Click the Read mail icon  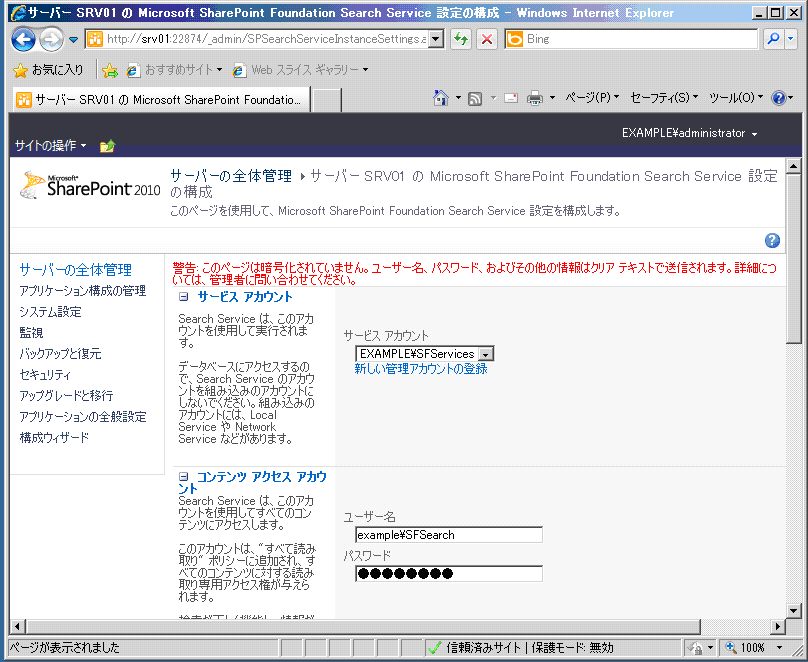tap(511, 98)
